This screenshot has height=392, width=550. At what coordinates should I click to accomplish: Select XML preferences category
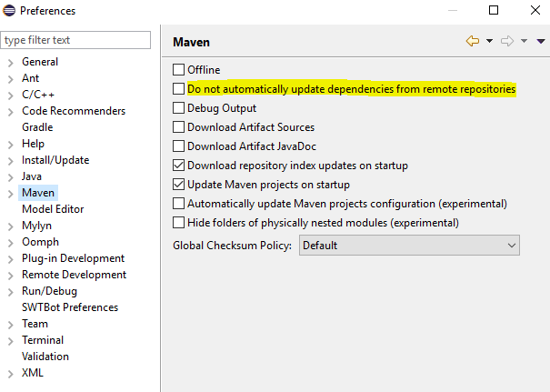[x=33, y=373]
